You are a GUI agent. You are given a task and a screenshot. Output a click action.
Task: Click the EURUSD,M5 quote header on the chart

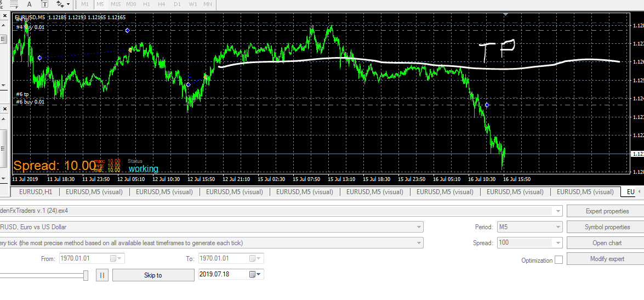pyautogui.click(x=70, y=17)
